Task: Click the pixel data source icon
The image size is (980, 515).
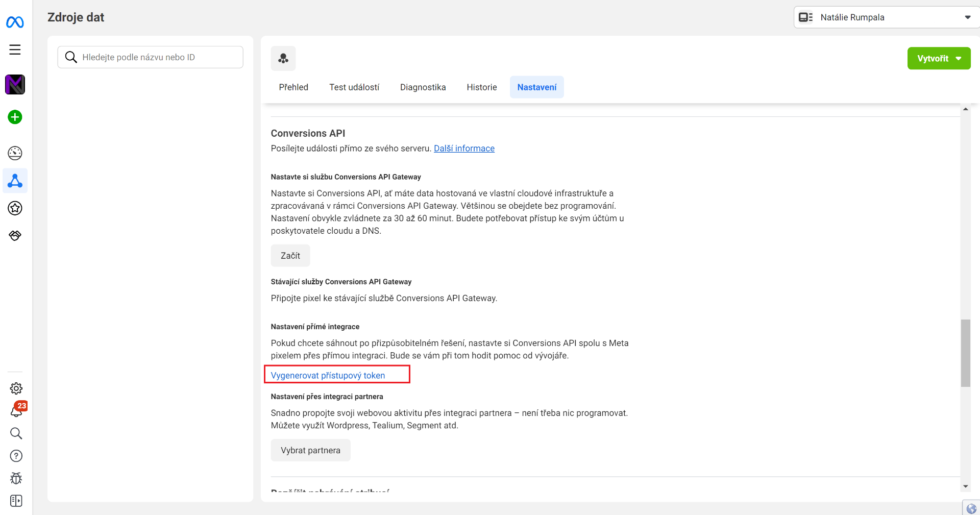Action: [283, 58]
